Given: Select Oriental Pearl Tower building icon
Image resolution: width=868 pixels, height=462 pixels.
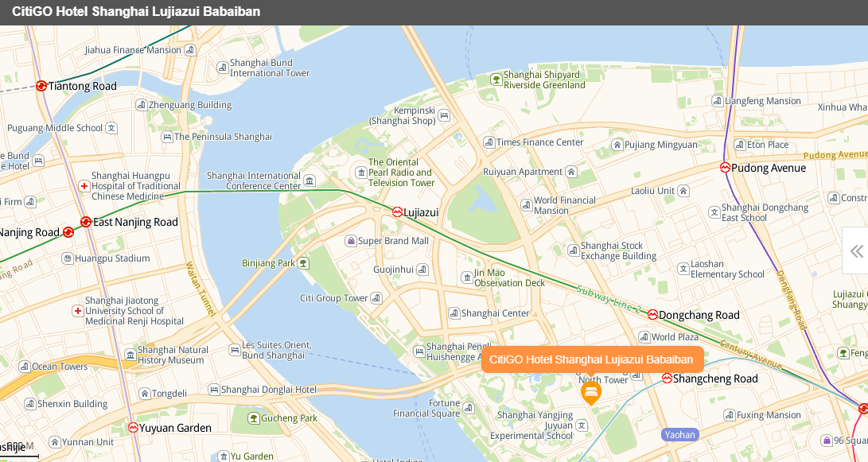Looking at the screenshot, I should pos(361,173).
